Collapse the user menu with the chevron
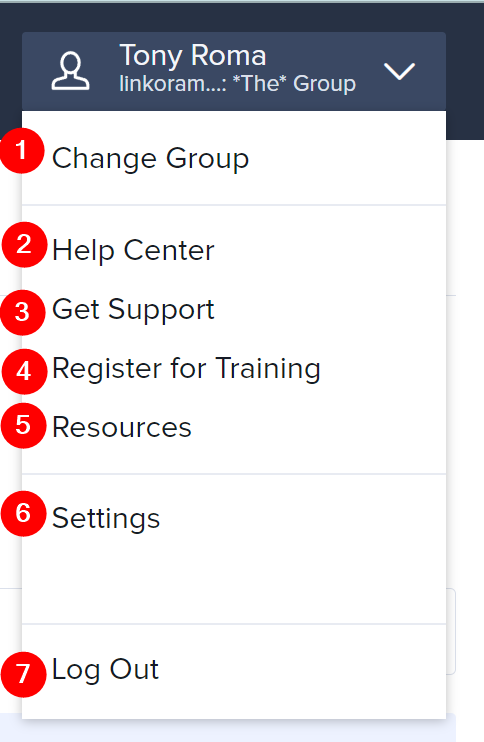484x742 pixels. [399, 71]
